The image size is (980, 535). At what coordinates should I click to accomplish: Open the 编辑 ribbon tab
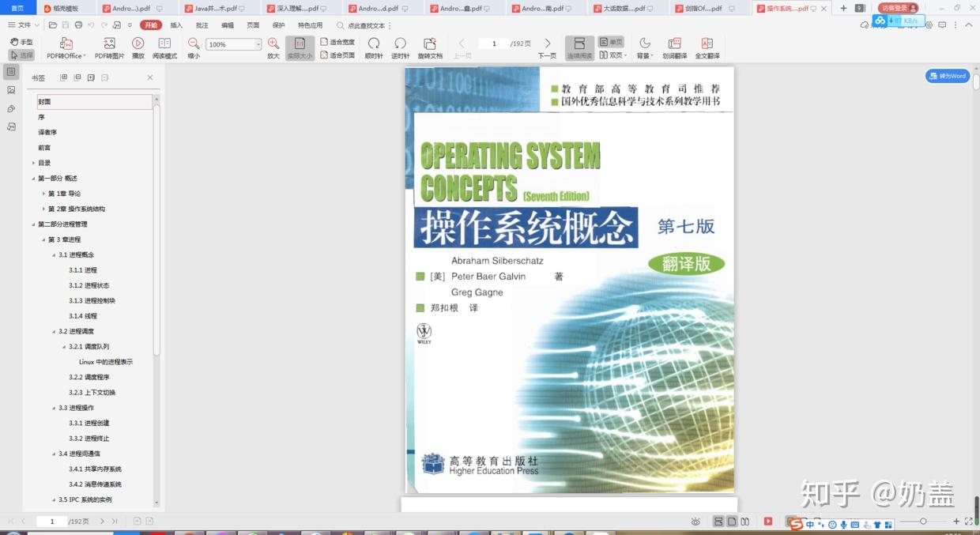228,25
